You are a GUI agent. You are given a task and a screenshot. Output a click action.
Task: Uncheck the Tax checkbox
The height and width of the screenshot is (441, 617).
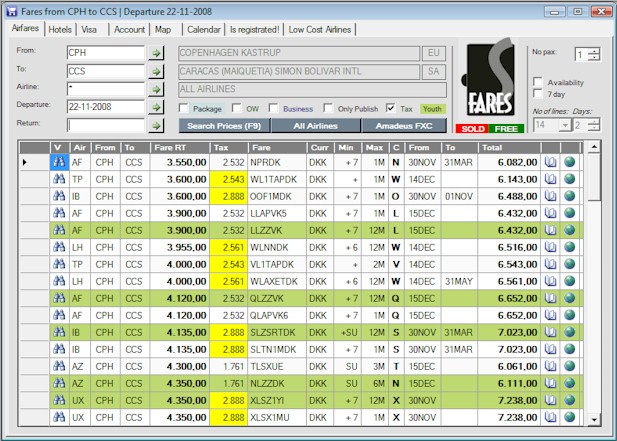390,108
